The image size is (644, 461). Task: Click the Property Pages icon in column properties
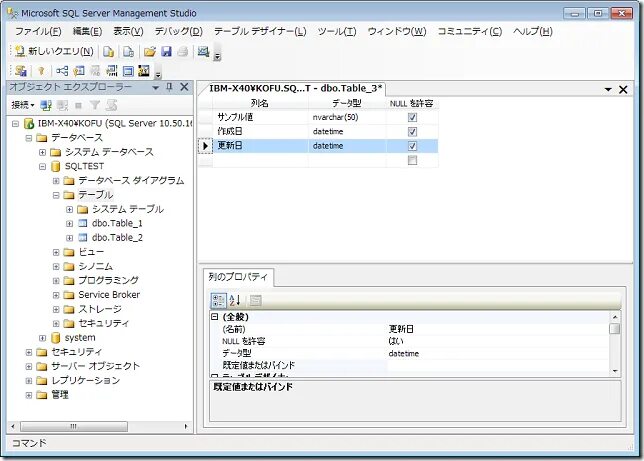coord(255,300)
